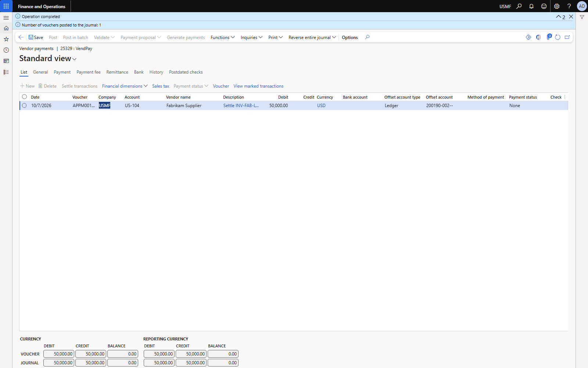The width and height of the screenshot is (588, 368).
Task: Select the 10/7/2026 row radio
Action: (x=24, y=105)
